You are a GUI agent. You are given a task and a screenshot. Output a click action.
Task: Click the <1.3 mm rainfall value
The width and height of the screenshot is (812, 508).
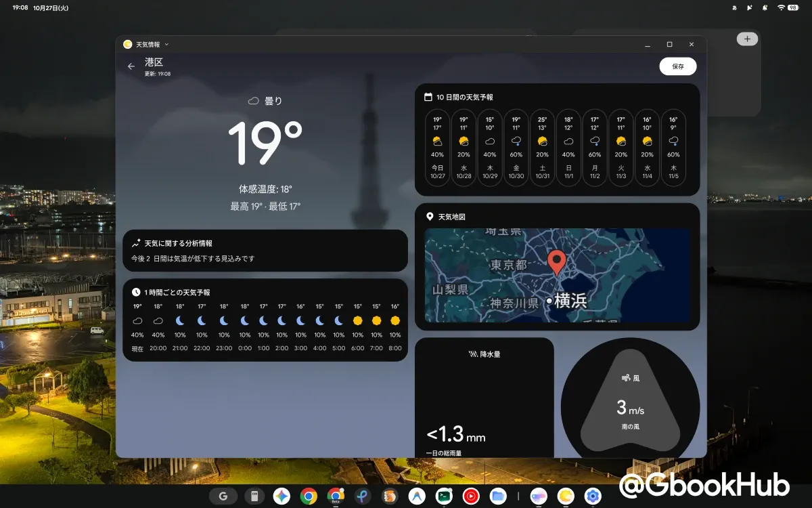[456, 436]
